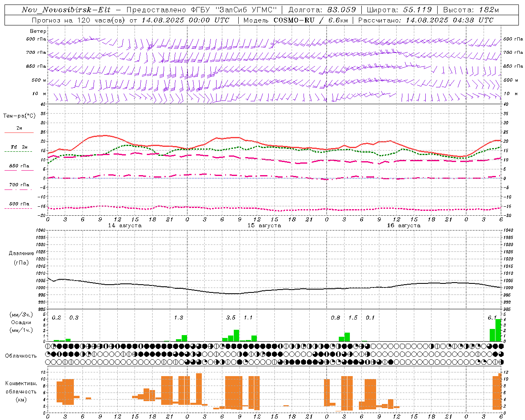Click the 16 августа date label

(x=404, y=226)
